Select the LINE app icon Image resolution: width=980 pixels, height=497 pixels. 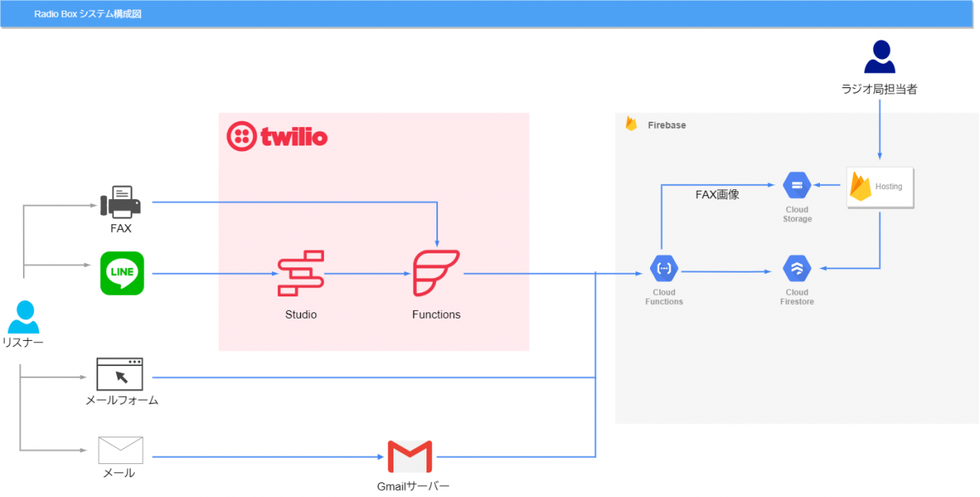(122, 273)
